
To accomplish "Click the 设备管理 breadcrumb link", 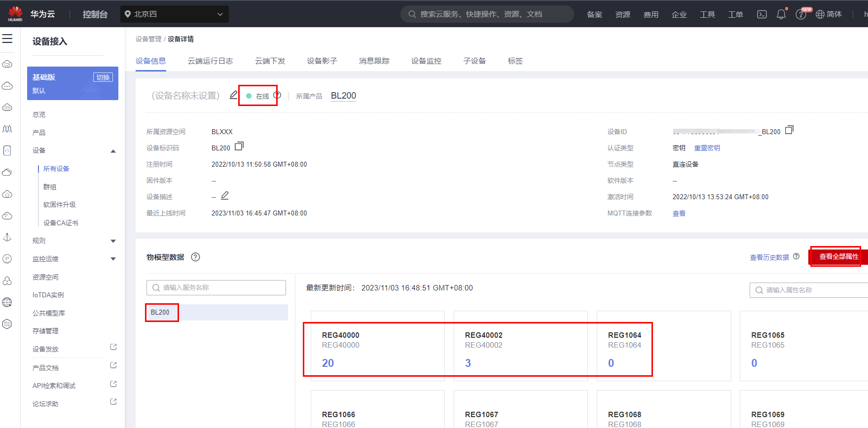I will tap(148, 39).
